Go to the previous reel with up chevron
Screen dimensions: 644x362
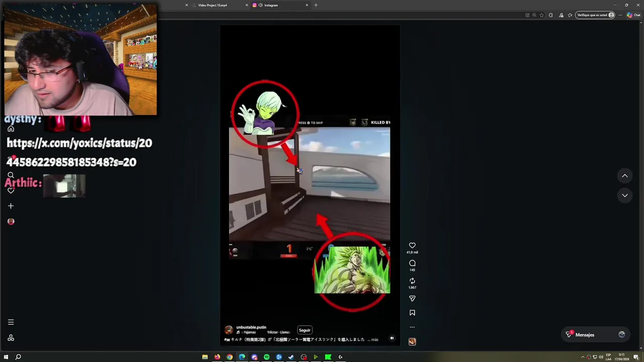625,176
